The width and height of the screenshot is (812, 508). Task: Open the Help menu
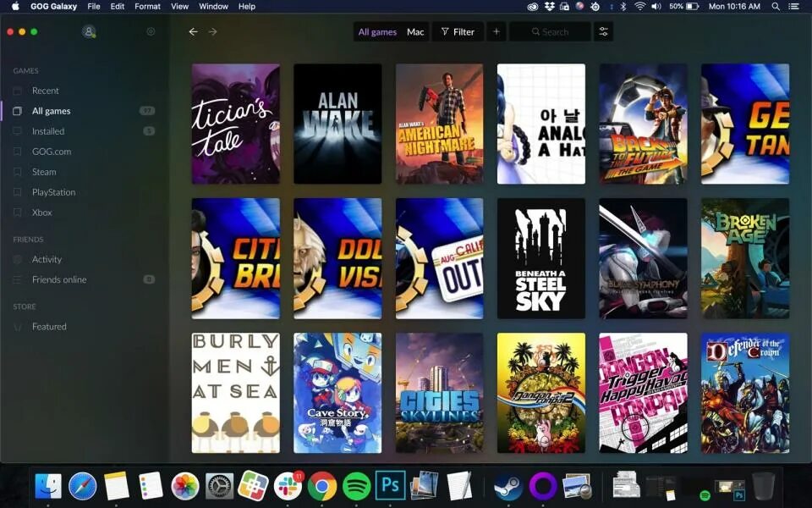pyautogui.click(x=246, y=6)
